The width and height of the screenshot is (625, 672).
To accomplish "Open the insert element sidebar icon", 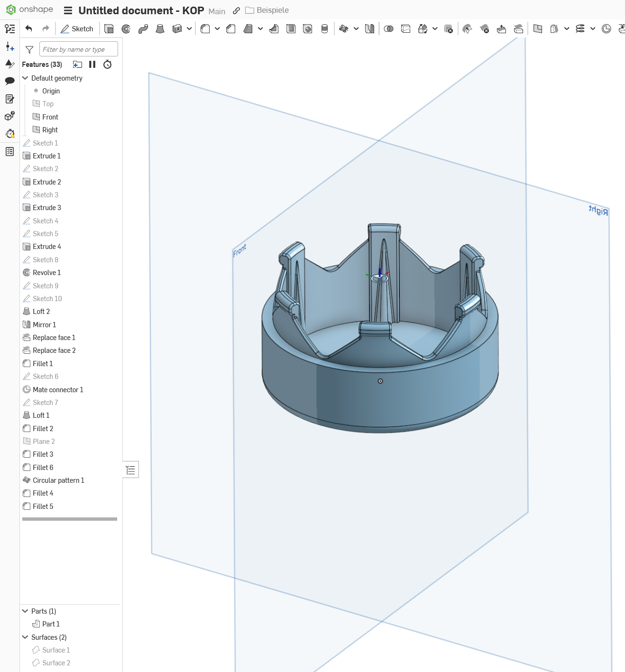I will [10, 46].
